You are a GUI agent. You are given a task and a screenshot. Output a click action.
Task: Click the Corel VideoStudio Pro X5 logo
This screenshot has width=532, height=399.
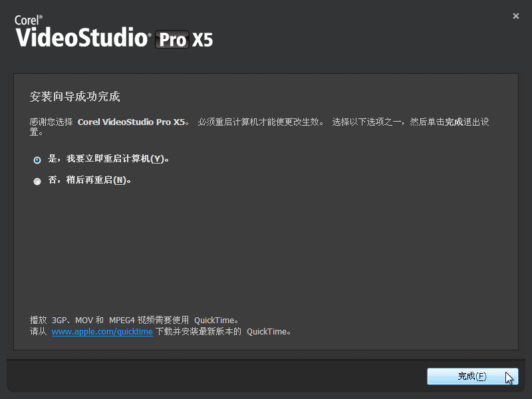[x=114, y=31]
